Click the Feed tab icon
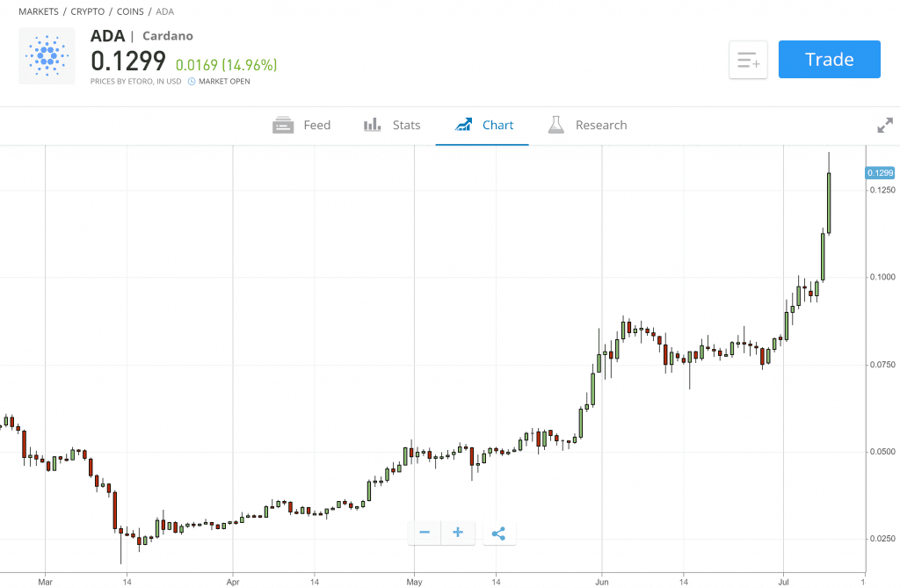Screen dimensions: 900x588 [x=283, y=125]
